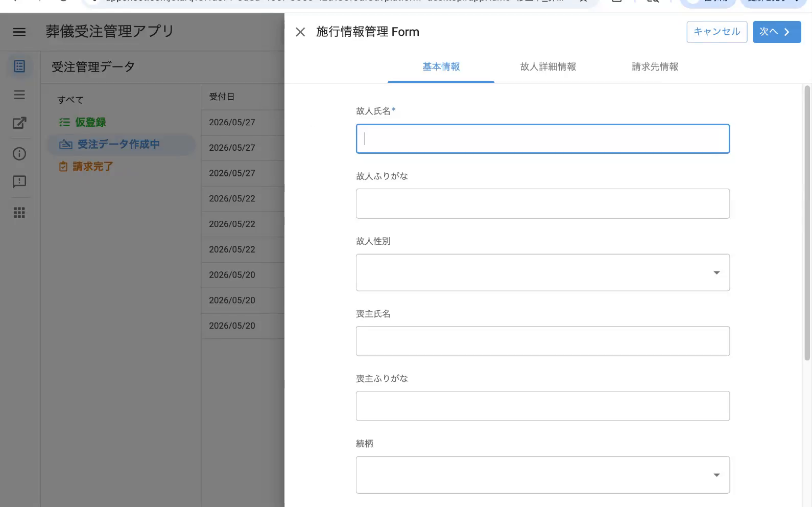This screenshot has width=812, height=507.
Task: Click the form's vertical scrollbar
Action: [x=807, y=223]
